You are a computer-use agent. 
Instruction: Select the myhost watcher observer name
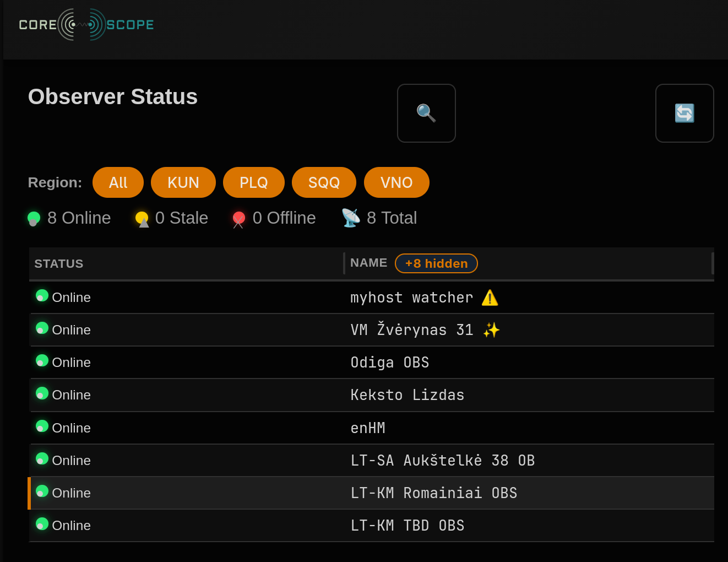click(412, 298)
